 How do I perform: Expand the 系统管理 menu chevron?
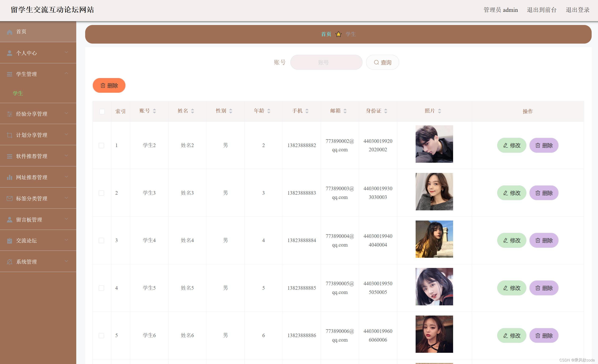pos(66,261)
